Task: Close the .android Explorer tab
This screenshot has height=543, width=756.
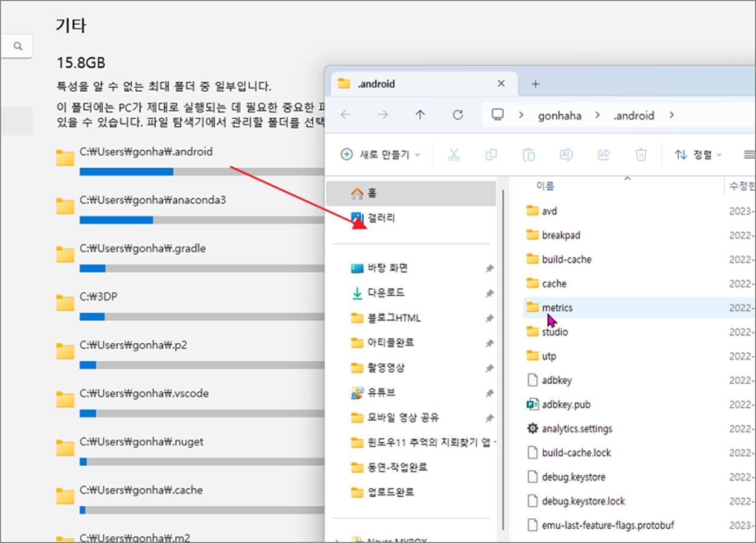Action: pyautogui.click(x=501, y=84)
